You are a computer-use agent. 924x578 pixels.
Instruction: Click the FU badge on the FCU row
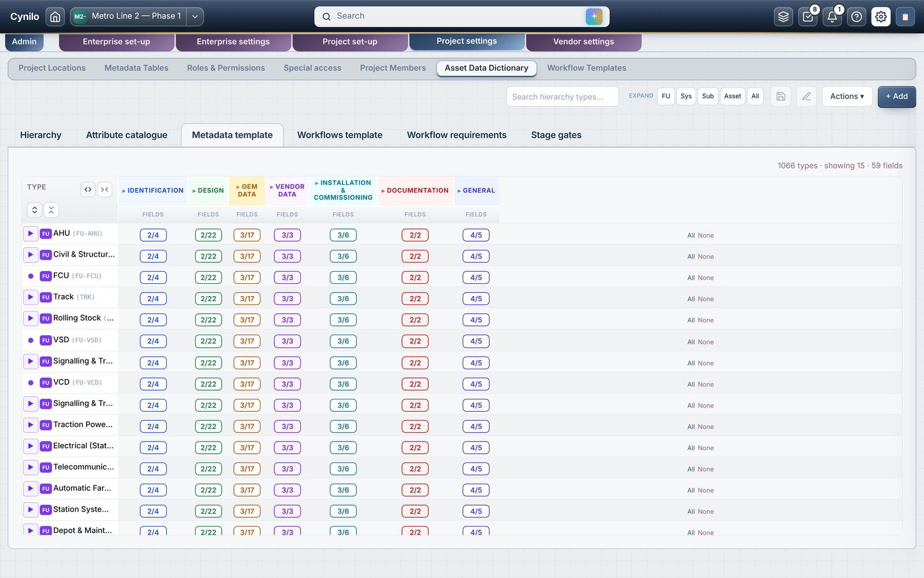(46, 276)
